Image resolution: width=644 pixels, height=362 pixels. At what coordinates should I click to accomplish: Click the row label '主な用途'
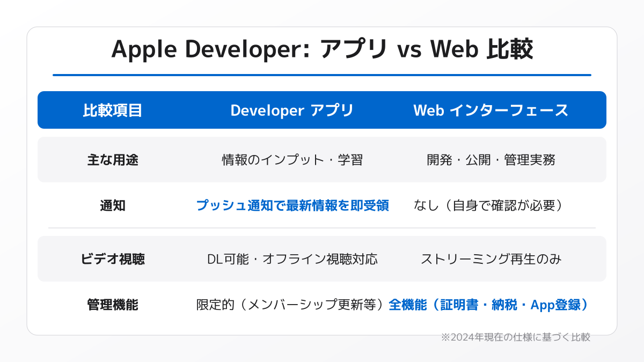(113, 160)
